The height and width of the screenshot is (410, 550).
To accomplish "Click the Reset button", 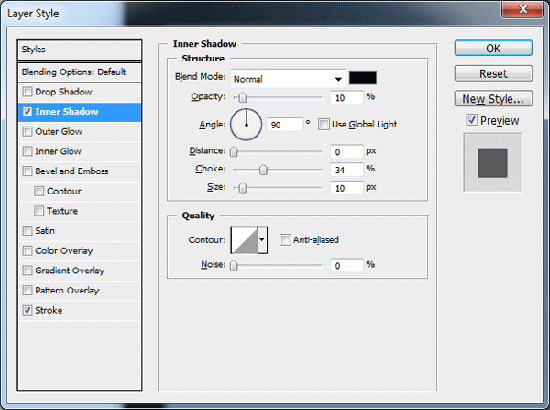I will click(494, 74).
